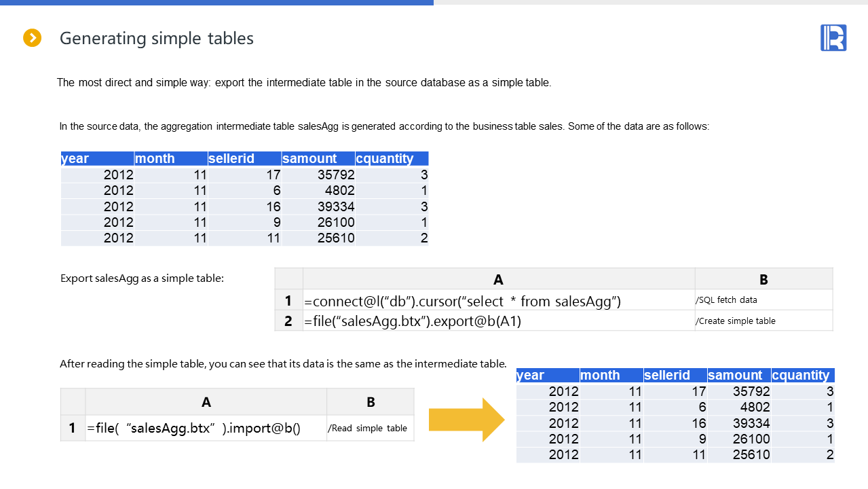Click the 'year' header in the upper table
This screenshot has height=489, width=868.
(97, 158)
